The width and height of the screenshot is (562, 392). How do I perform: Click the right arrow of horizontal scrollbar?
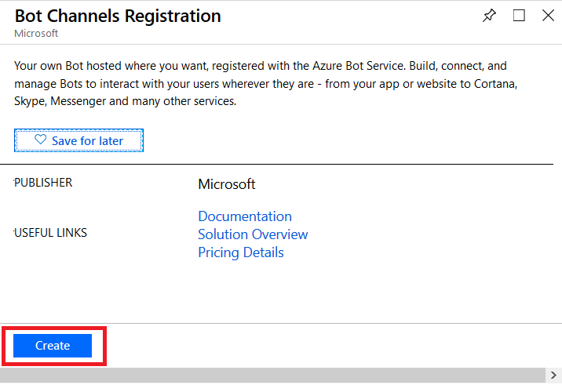[553, 376]
